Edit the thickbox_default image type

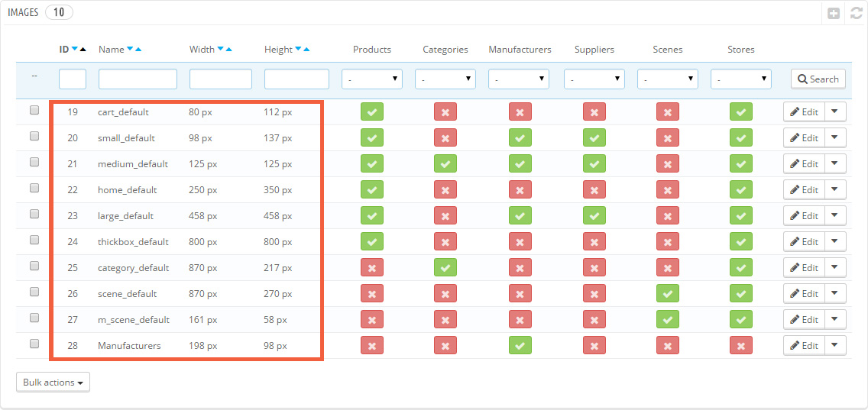[805, 242]
